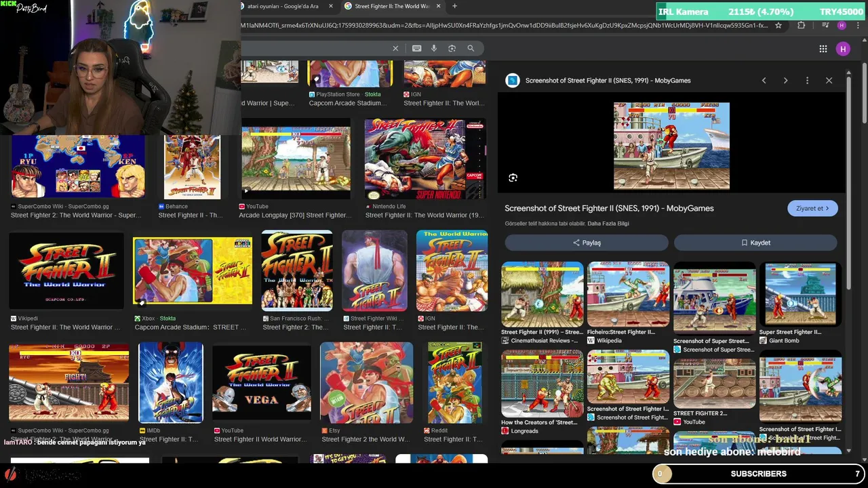868x488 pixels.
Task: Open the IMDb M. Bison result image
Action: tap(170, 382)
